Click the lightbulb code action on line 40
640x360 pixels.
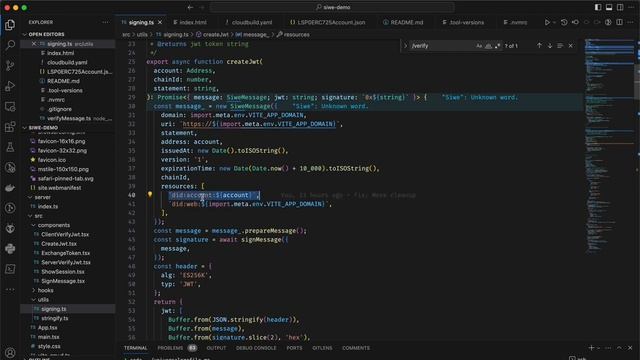coord(150,195)
